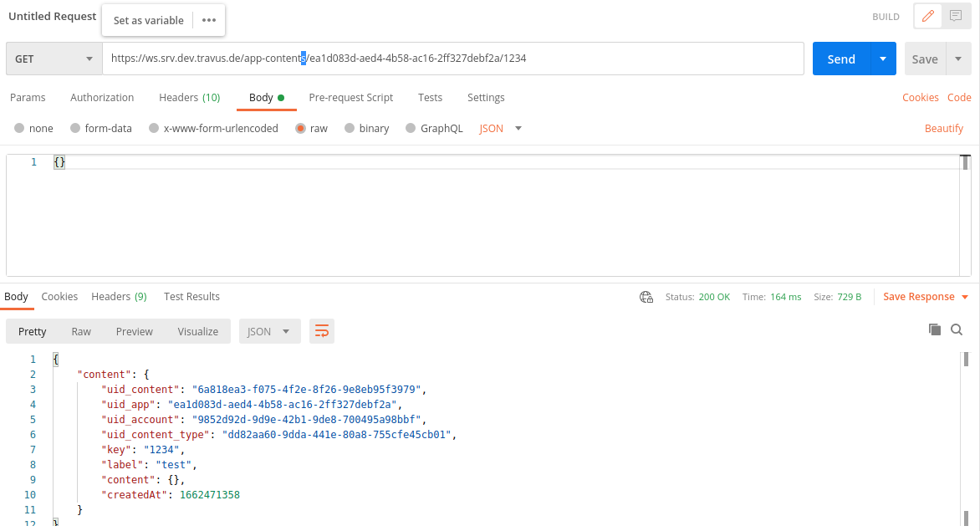Switch to the Authorization tab
The height and width of the screenshot is (531, 980).
click(x=102, y=98)
